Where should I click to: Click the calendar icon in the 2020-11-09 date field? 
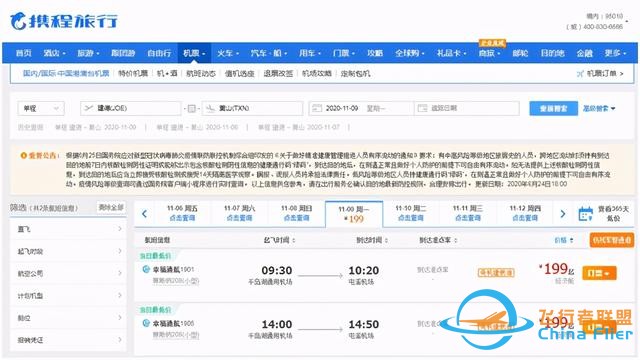(x=316, y=108)
